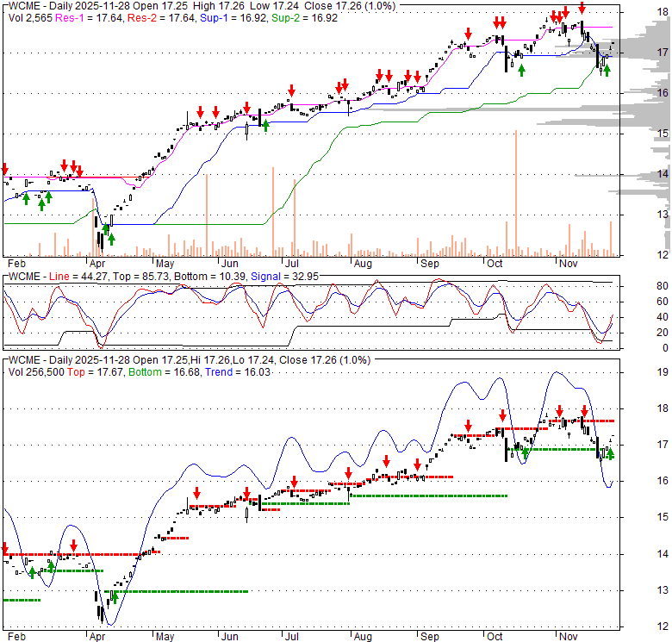Click the Bottom = 10.39 oscillator label

coord(210,277)
